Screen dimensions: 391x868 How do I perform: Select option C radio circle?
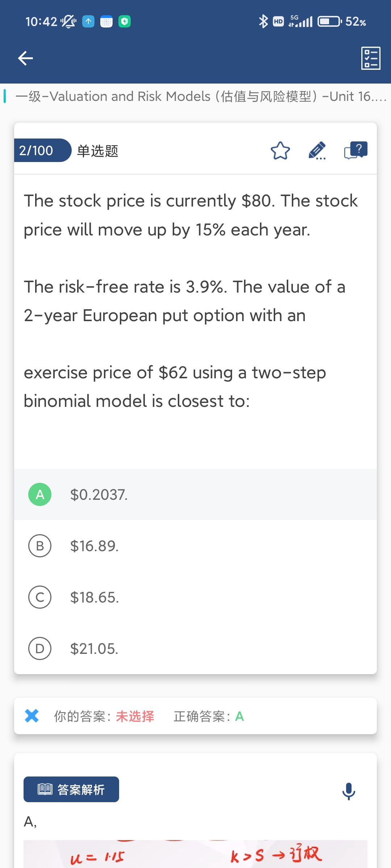40,597
